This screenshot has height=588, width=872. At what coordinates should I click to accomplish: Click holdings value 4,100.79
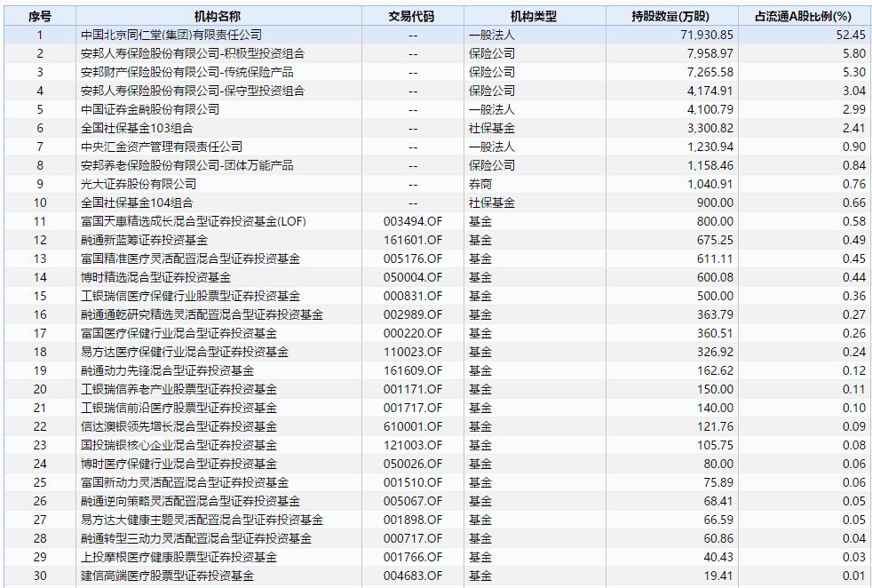(x=710, y=109)
